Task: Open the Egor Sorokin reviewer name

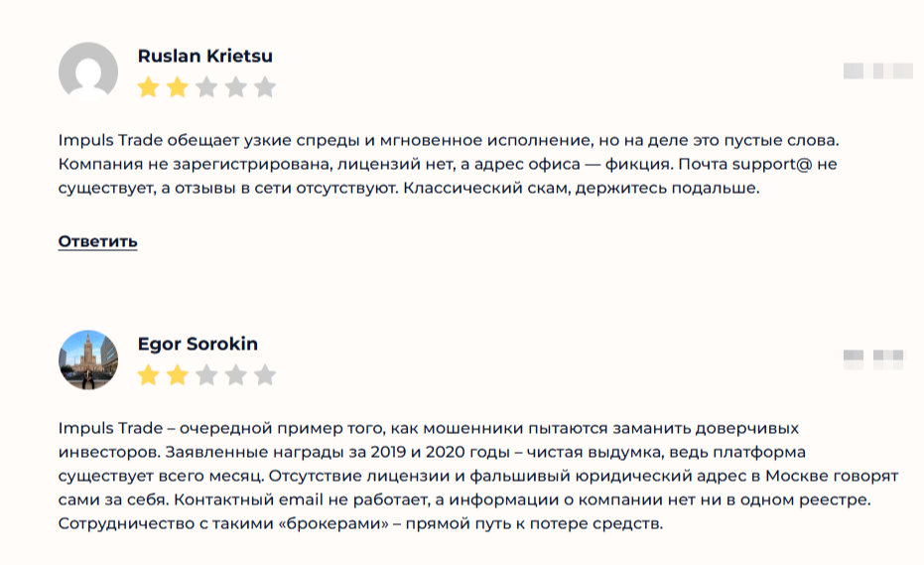Action: point(198,345)
